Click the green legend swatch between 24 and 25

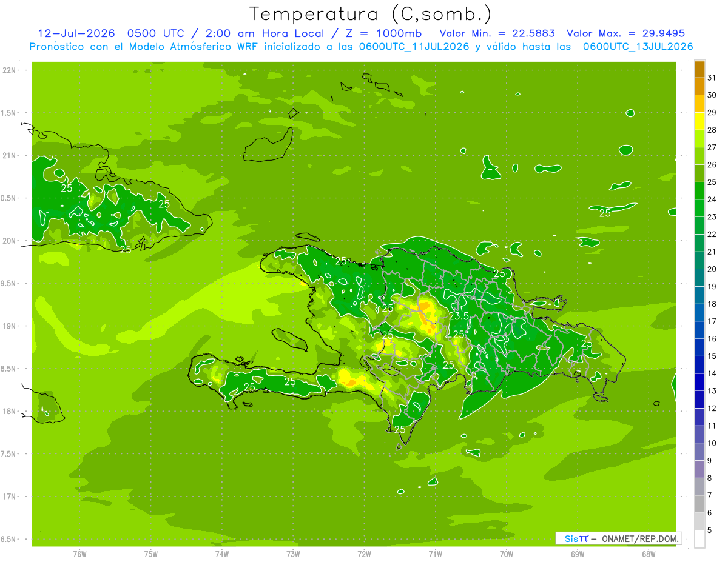coord(699,190)
